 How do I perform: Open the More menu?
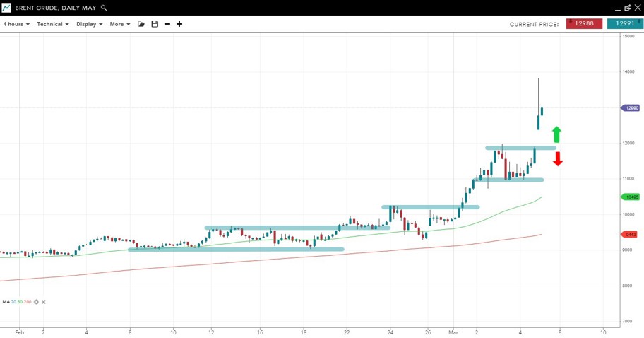click(120, 24)
